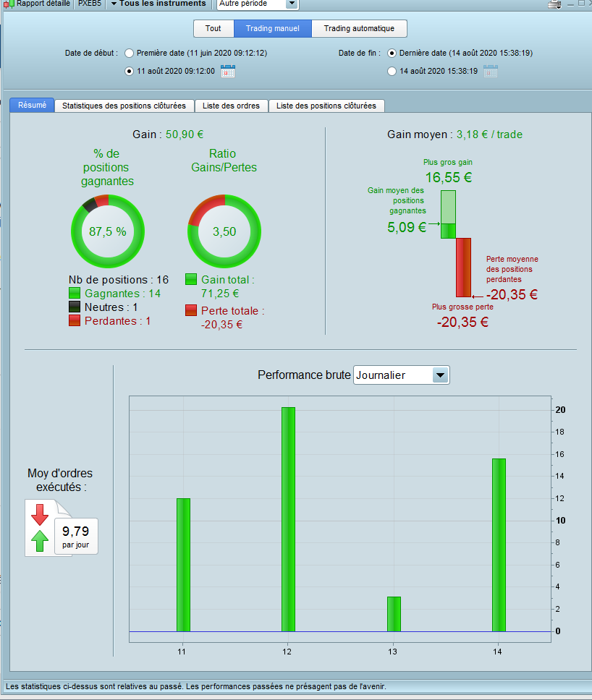Switch to Statistiques des positions clôturées tab
The image size is (592, 700).
pyautogui.click(x=124, y=106)
